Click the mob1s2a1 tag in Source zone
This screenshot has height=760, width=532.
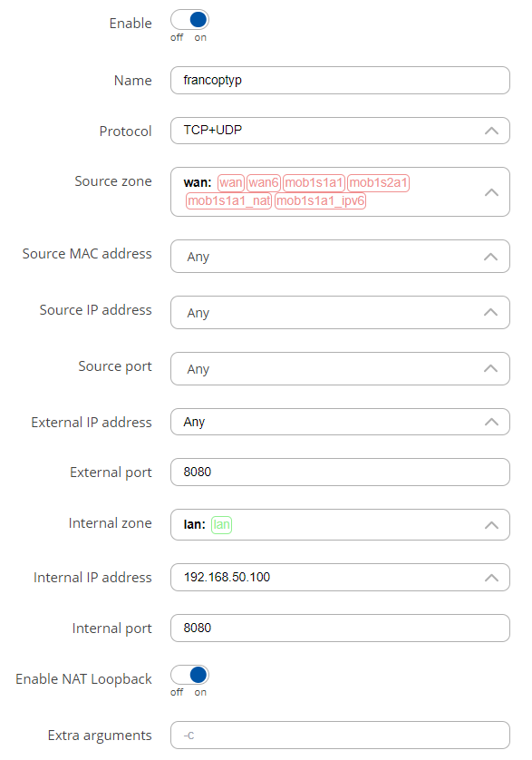pyautogui.click(x=379, y=182)
